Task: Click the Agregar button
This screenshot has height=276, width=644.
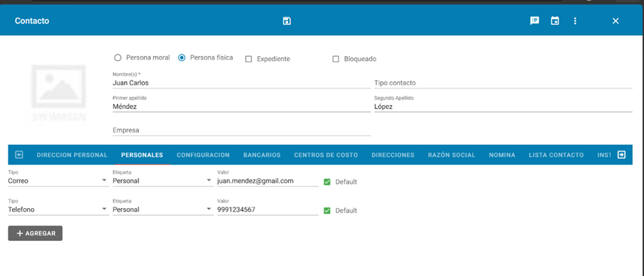Action: (36, 233)
